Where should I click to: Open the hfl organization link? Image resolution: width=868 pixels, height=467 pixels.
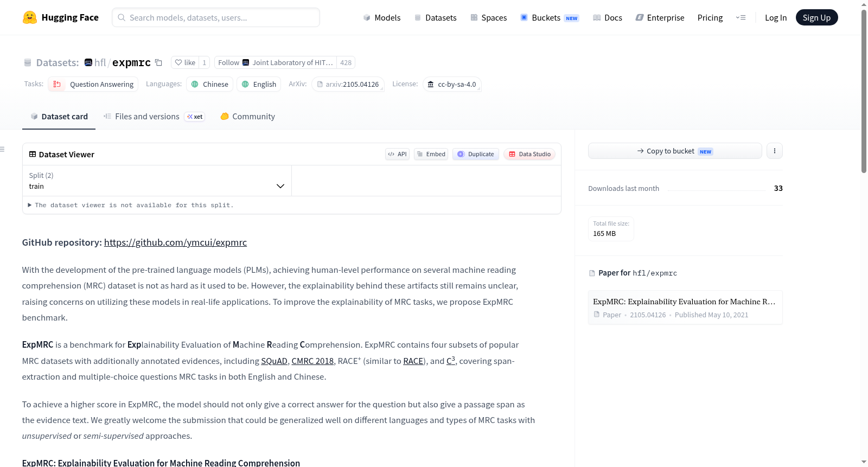[100, 62]
